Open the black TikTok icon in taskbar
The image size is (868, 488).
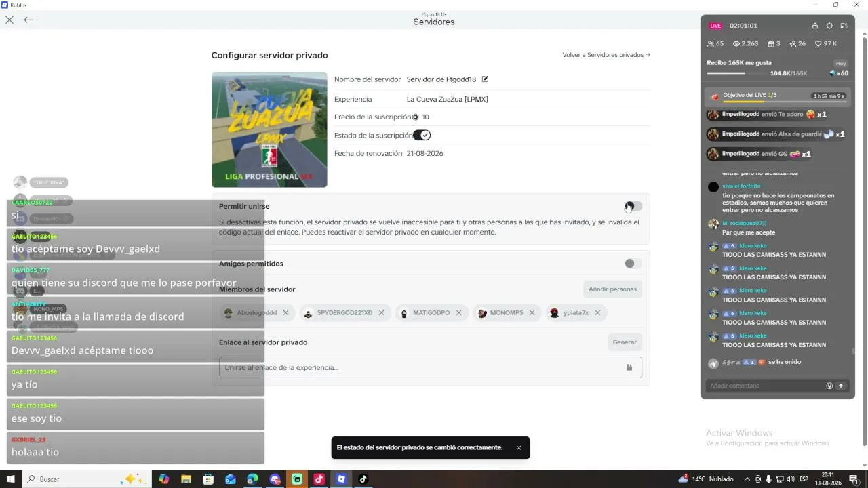[x=363, y=479]
